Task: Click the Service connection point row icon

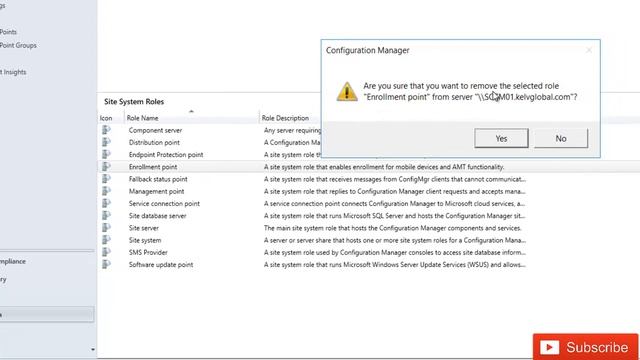Action: coord(106,203)
